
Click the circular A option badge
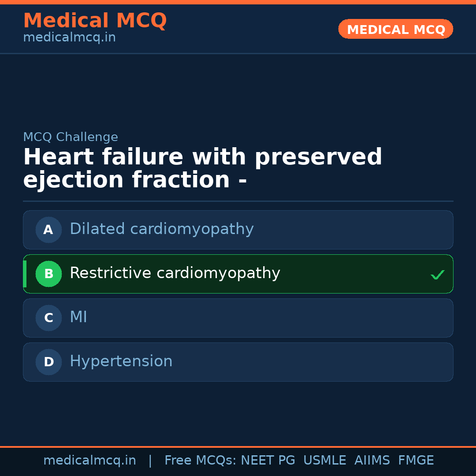[48, 230]
